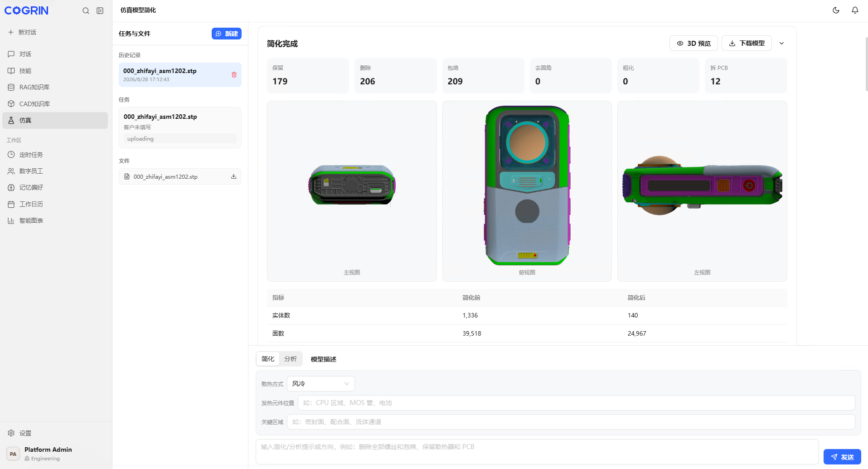Open the 俯视图 model thumbnail
The width and height of the screenshot is (868, 469).
coord(527,191)
